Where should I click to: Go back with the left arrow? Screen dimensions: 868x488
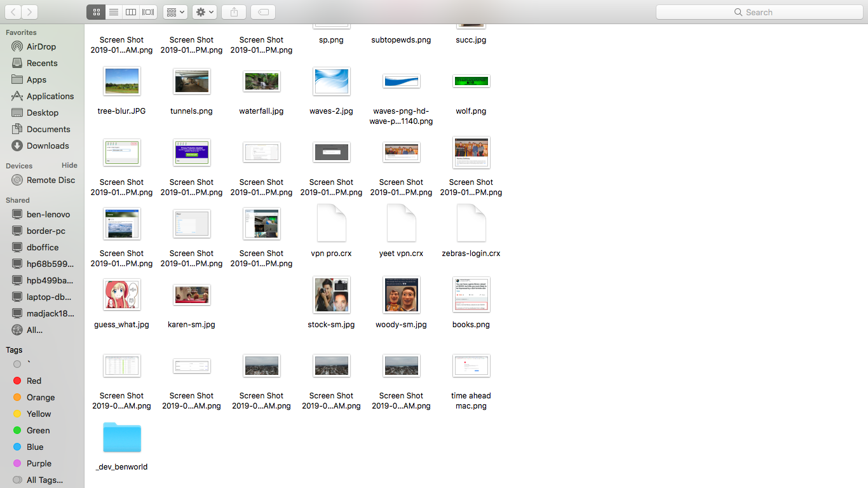point(13,12)
